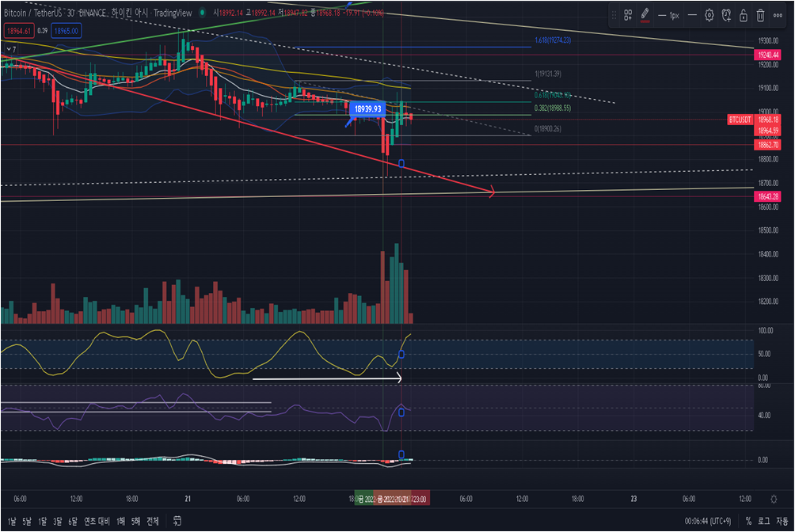
Task: Select the 1해 time range
Action: [x=120, y=522]
